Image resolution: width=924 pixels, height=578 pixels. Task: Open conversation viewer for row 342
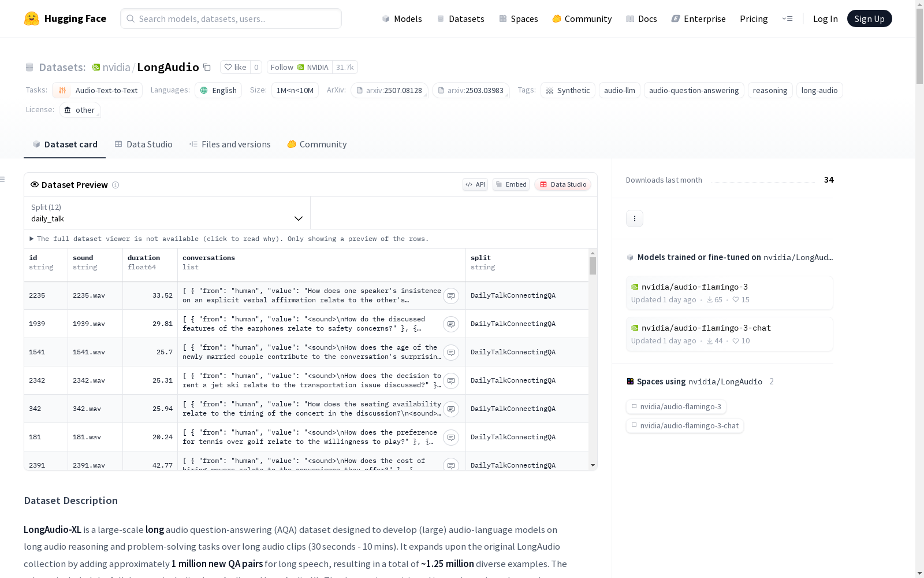(451, 409)
